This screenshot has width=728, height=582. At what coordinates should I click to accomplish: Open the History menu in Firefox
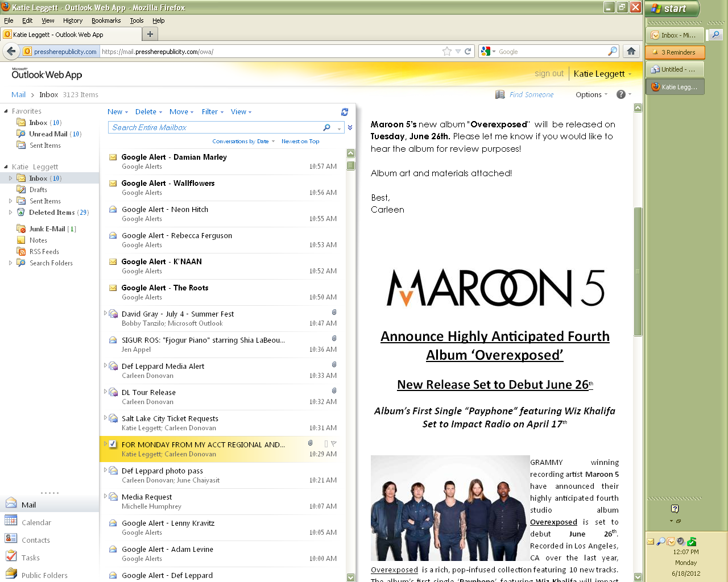pos(72,20)
